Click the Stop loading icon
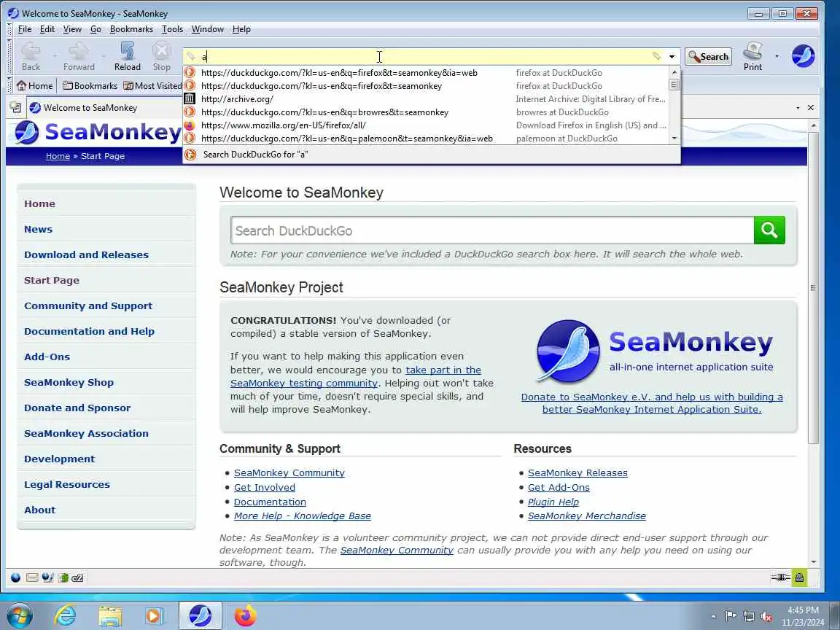 (x=161, y=56)
